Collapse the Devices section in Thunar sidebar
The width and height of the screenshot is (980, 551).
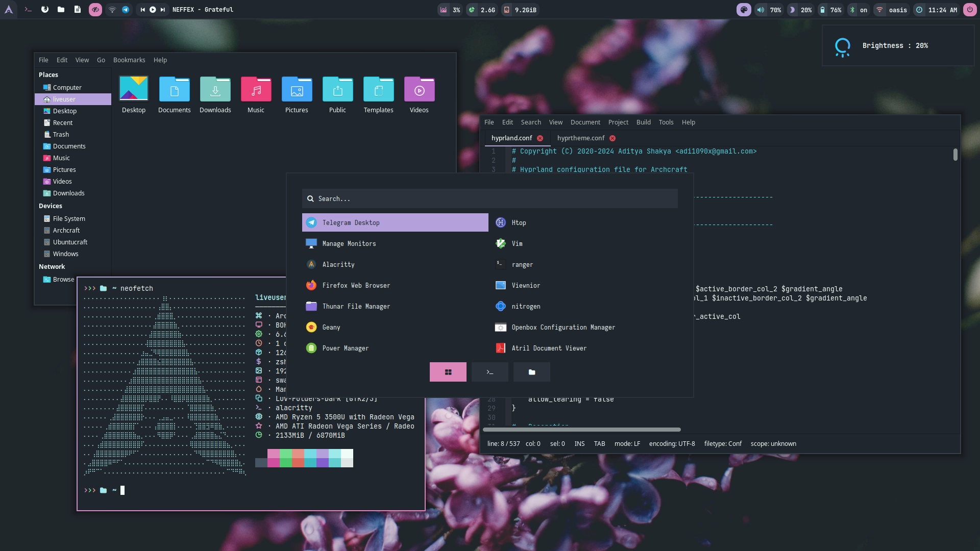coord(51,206)
